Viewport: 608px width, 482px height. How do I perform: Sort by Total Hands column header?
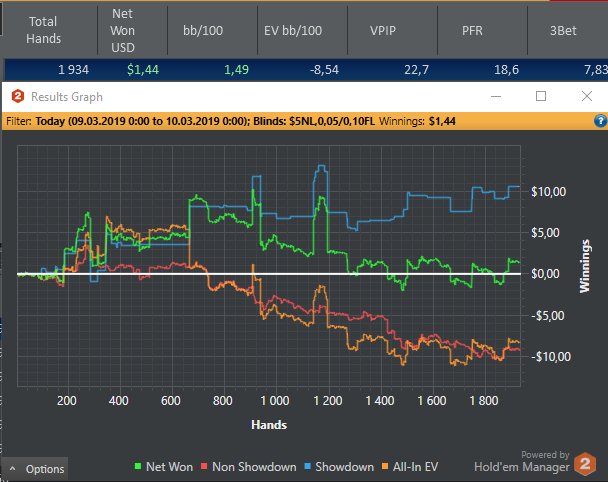click(x=45, y=30)
